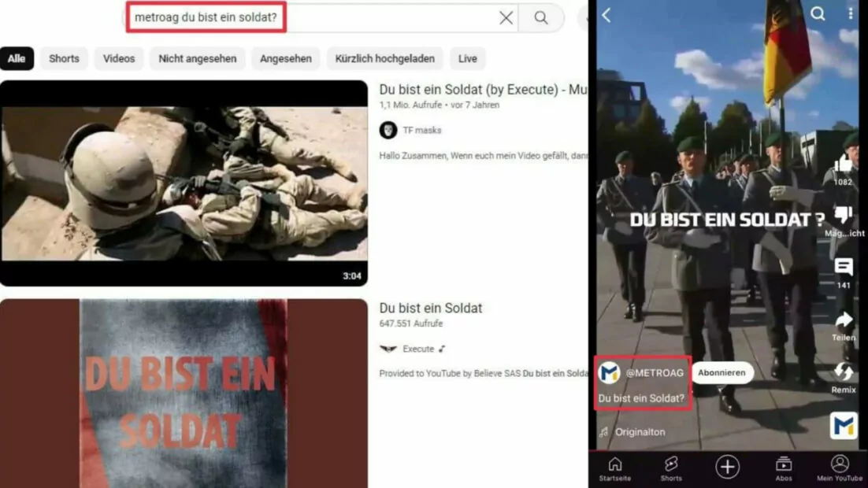This screenshot has width=868, height=488.
Task: Tap the Remix icon
Action: coord(843,372)
